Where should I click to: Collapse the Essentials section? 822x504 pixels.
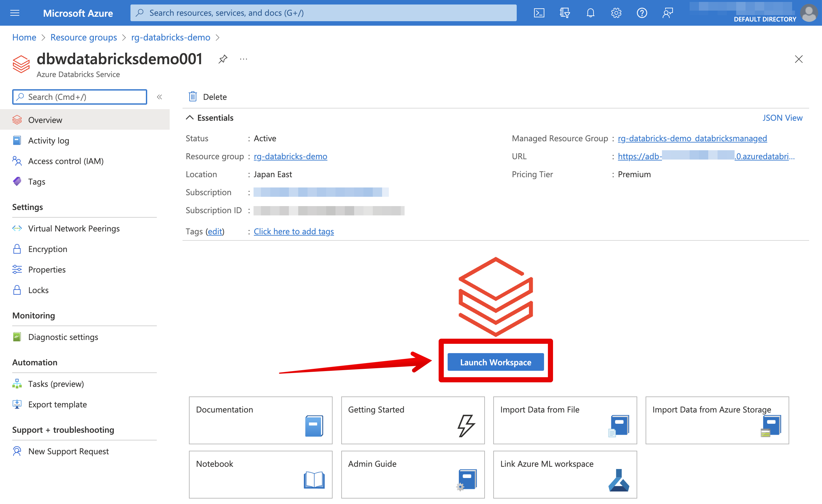(x=190, y=117)
